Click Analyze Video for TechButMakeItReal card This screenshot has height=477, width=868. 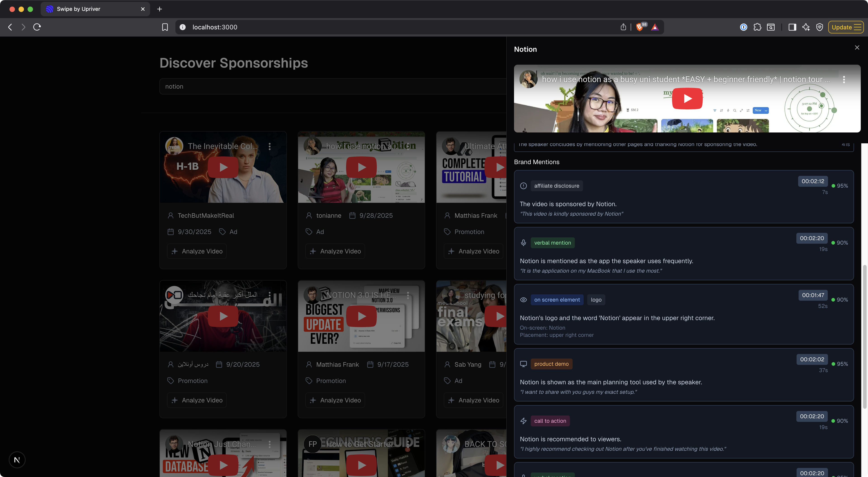click(x=197, y=251)
